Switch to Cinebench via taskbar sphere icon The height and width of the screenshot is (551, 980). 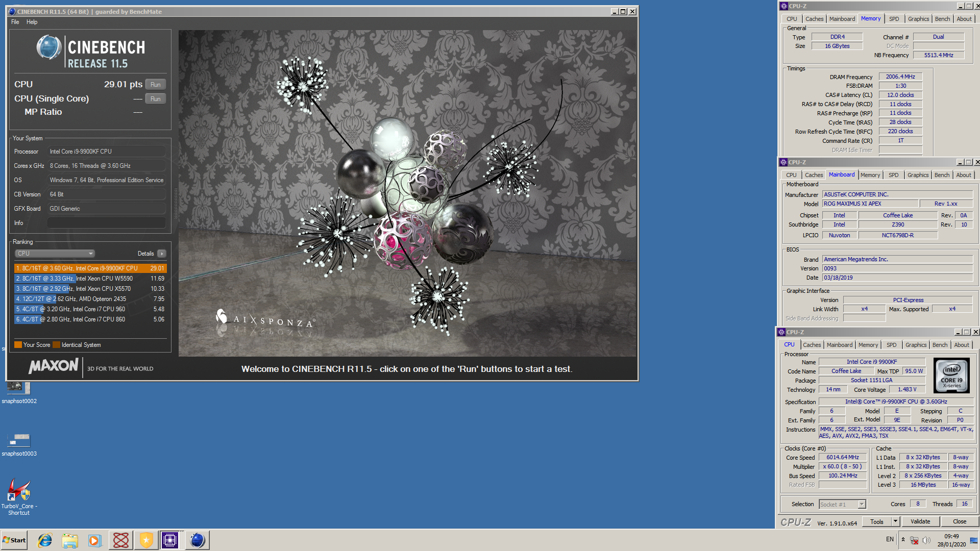tap(198, 540)
